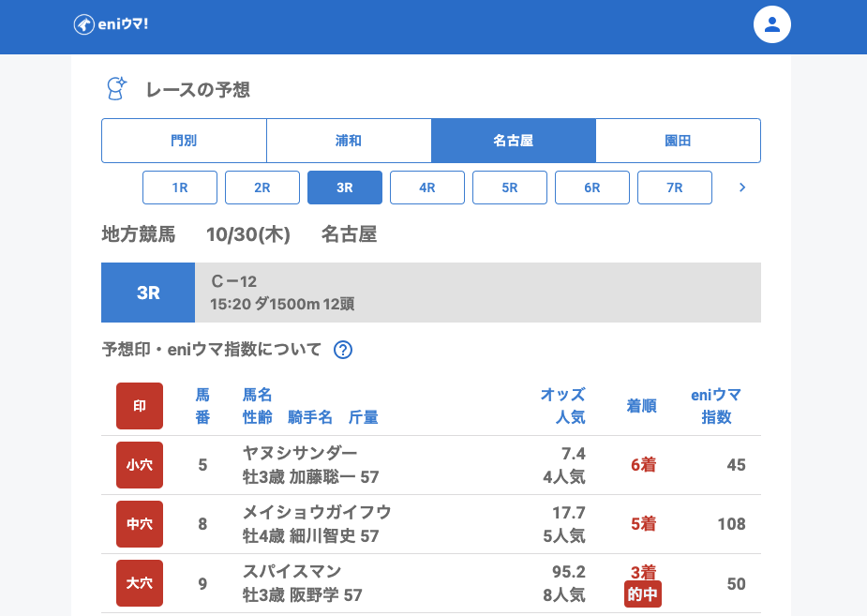Click the 中穴 prediction mark badge

point(140,524)
